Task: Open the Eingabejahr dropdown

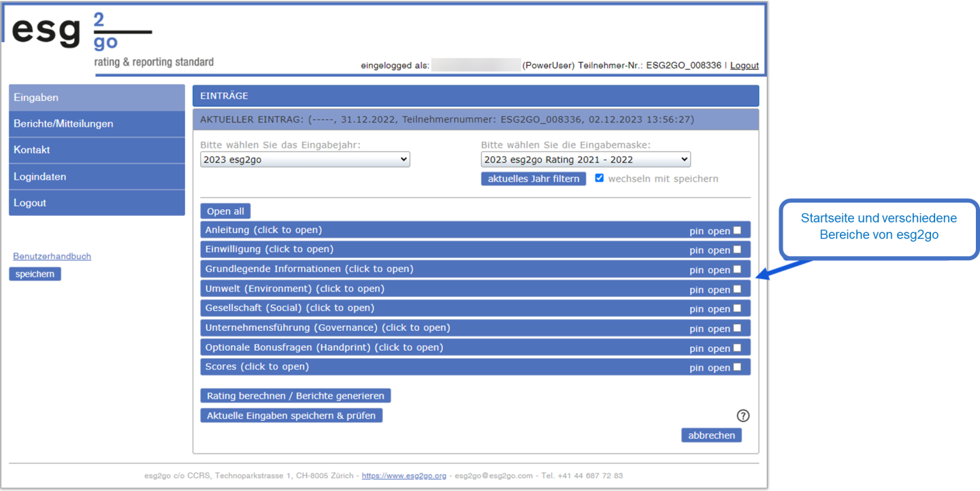Action: [305, 159]
